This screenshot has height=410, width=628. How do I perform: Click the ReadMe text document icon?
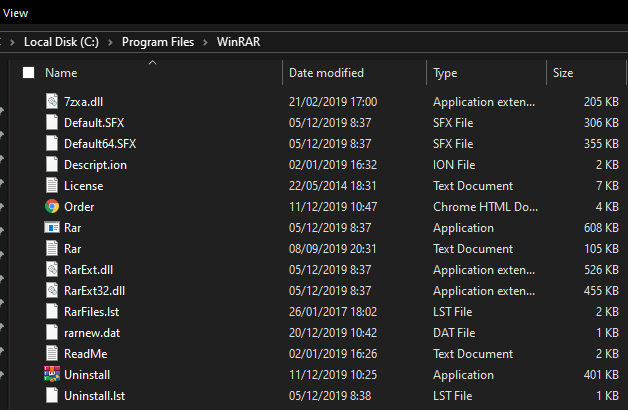click(53, 353)
